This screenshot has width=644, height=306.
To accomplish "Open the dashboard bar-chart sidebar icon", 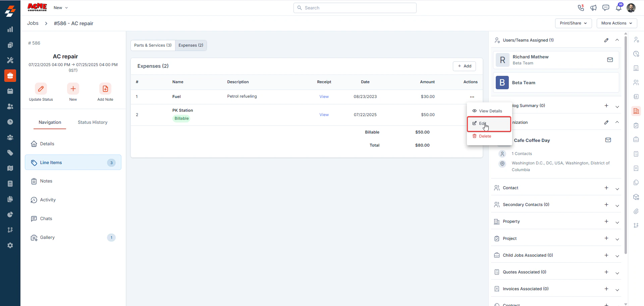I will (10, 30).
